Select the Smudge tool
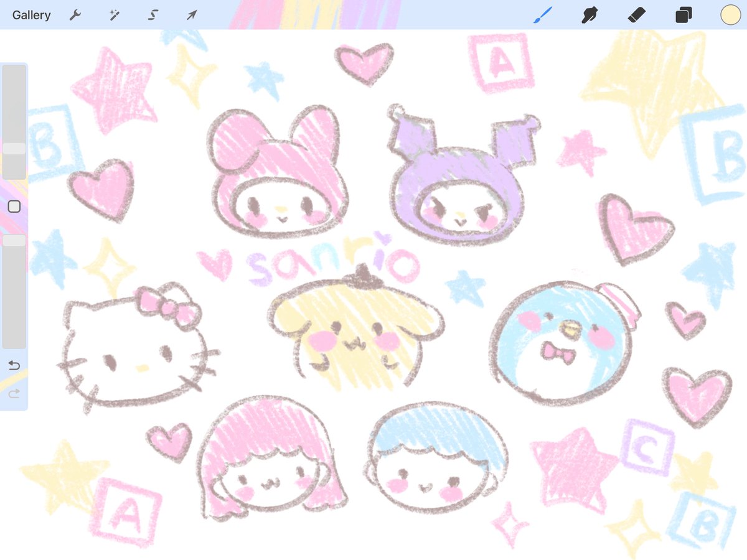 pyautogui.click(x=590, y=15)
